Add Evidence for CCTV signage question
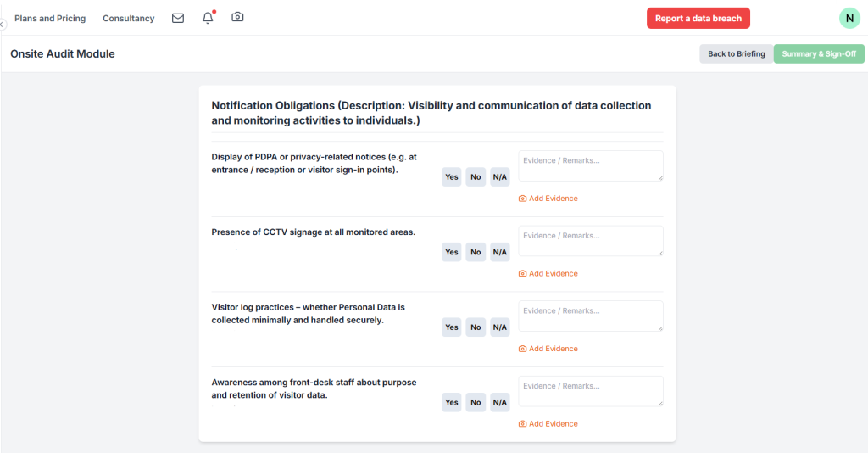The image size is (868, 453). (x=548, y=274)
